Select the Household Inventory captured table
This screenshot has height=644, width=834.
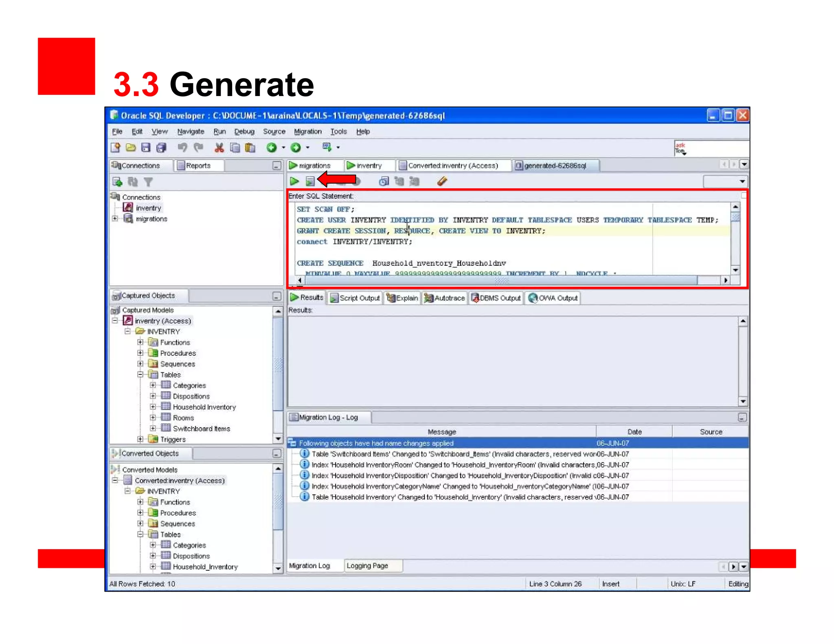(204, 407)
